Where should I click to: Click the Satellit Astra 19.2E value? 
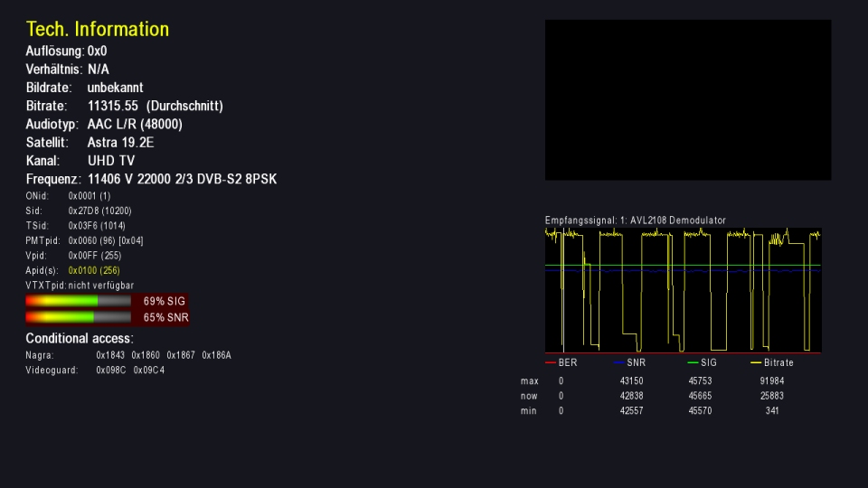pos(120,142)
